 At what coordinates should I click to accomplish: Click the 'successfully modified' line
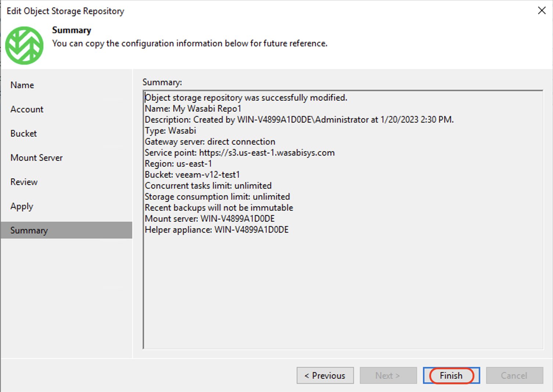246,98
